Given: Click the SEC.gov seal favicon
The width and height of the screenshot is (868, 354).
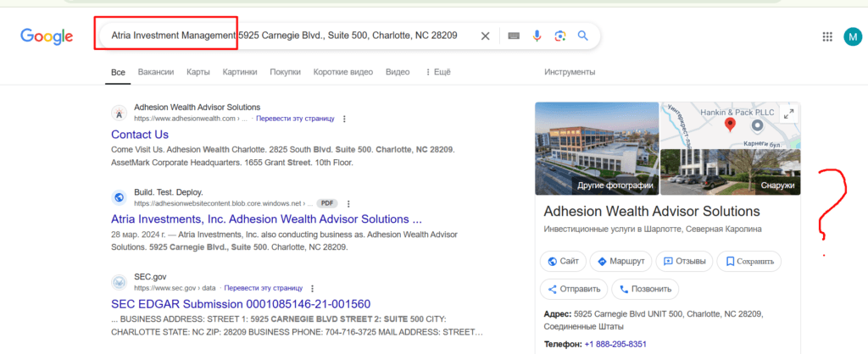Looking at the screenshot, I should tap(119, 282).
